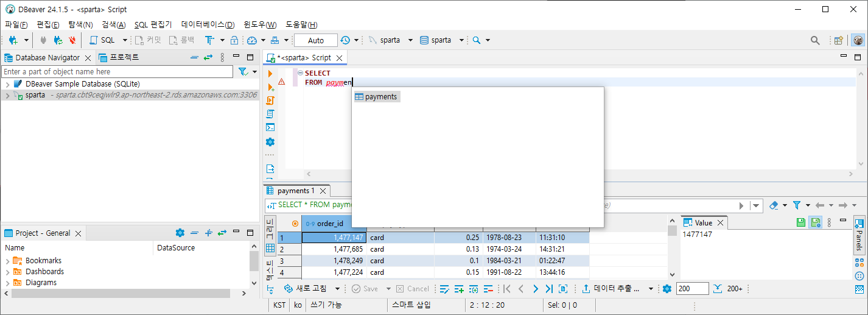Image resolution: width=868 pixels, height=315 pixels.
Task: Toggle the Auto commit mode box
Action: [x=316, y=40]
